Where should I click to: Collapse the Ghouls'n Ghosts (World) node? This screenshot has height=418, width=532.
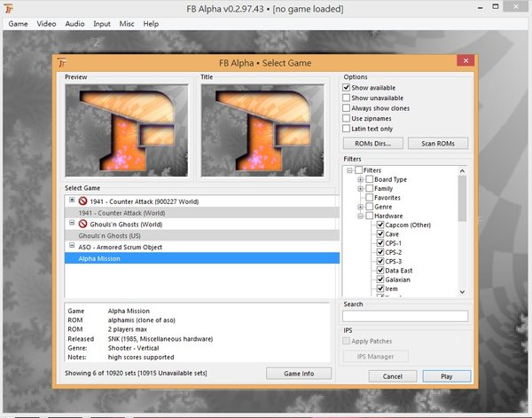point(72,223)
